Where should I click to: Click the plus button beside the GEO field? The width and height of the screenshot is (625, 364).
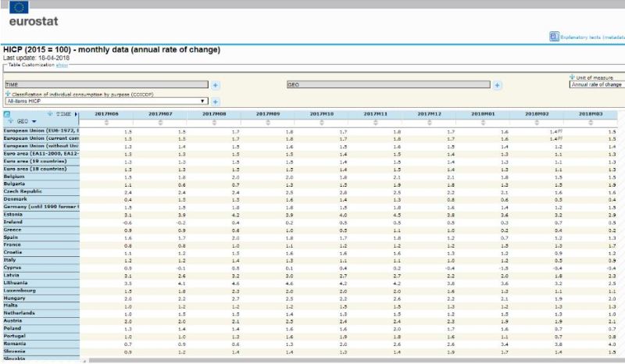(497, 84)
